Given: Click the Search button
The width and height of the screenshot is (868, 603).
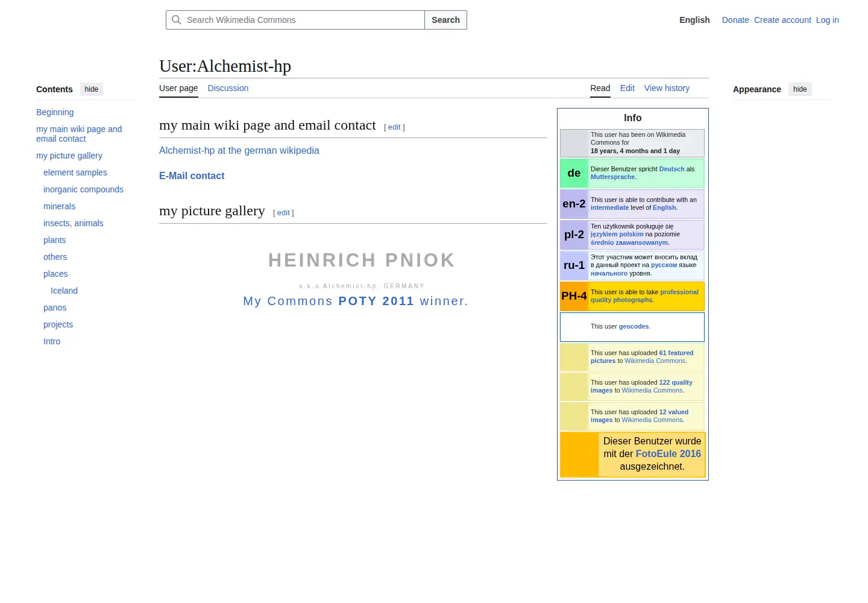Looking at the screenshot, I should pos(445,20).
